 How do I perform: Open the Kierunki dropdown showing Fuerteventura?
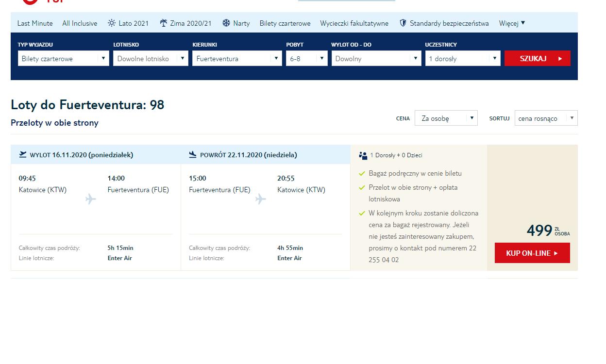tap(237, 58)
